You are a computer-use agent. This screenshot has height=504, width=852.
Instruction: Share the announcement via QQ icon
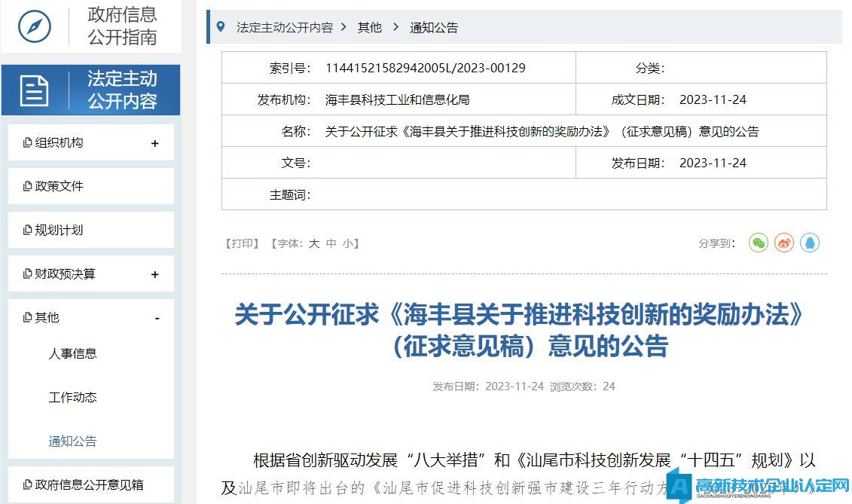coord(810,243)
